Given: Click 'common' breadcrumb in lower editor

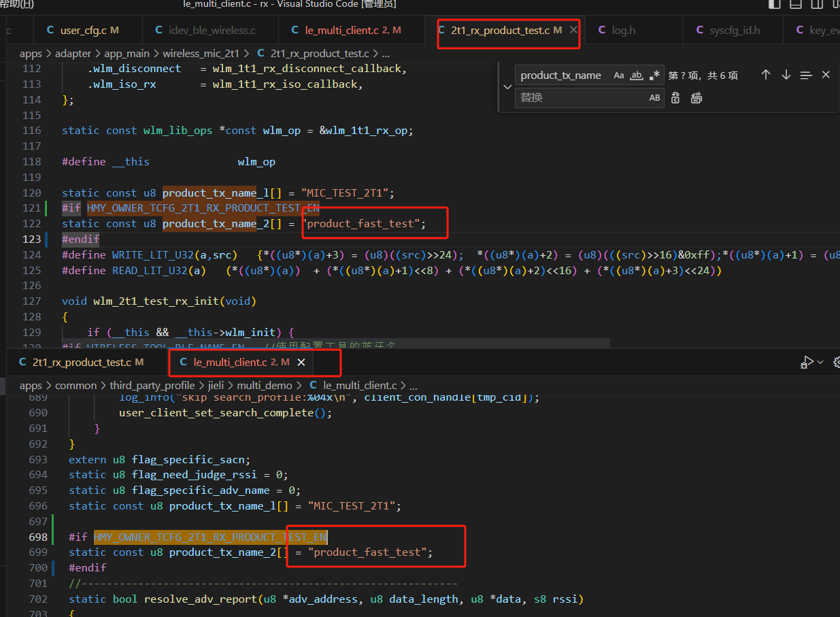Looking at the screenshot, I should point(76,386).
